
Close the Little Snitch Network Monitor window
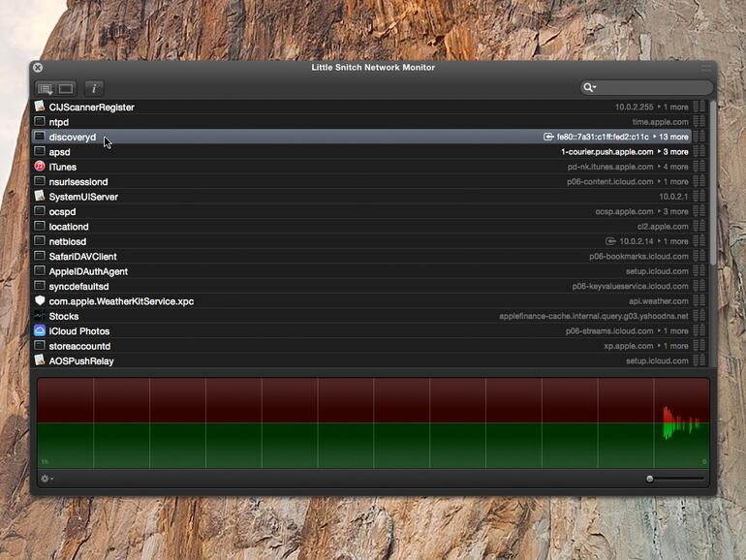[x=38, y=68]
